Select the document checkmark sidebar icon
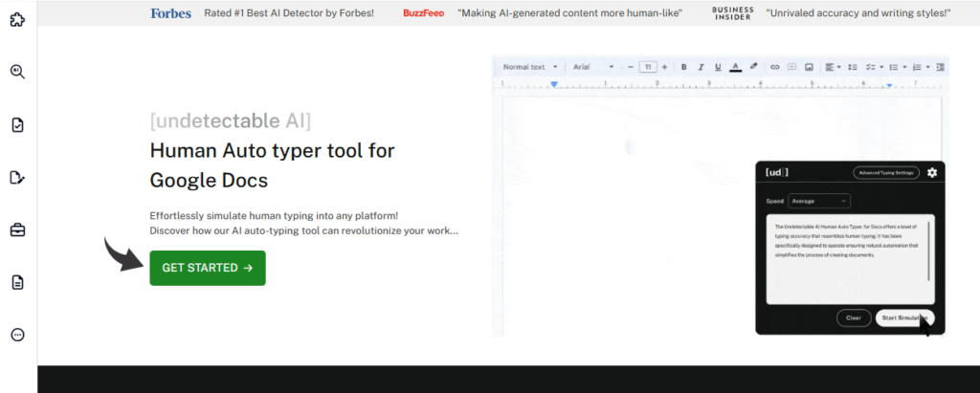 click(17, 124)
